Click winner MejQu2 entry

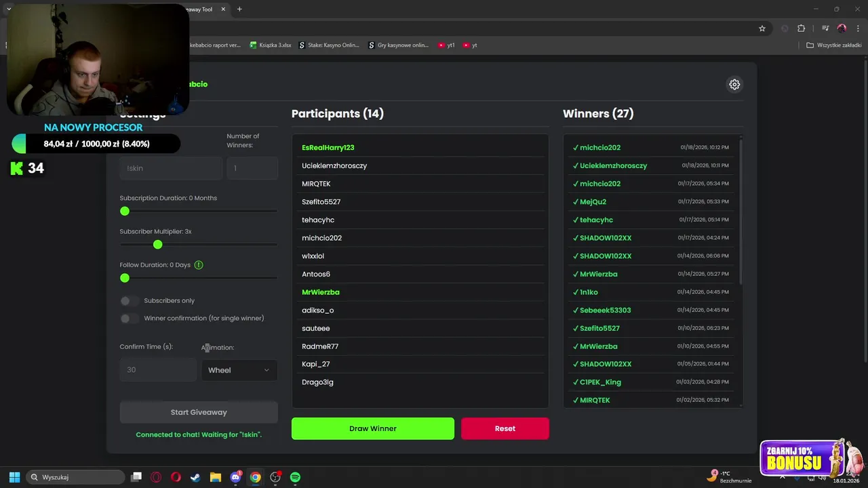coord(651,202)
